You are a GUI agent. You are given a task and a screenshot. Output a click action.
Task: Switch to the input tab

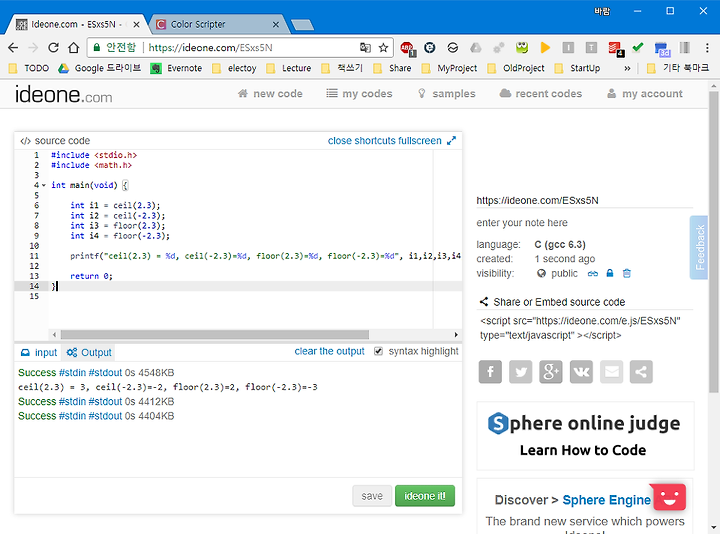(x=39, y=353)
